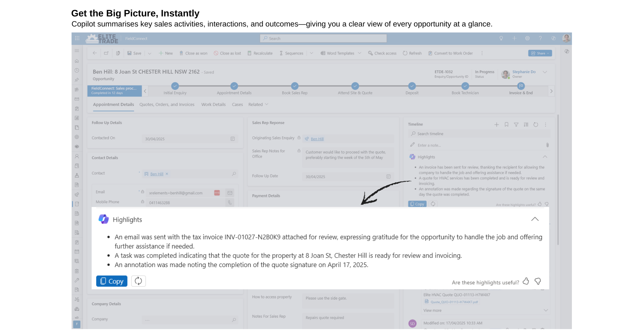This screenshot has width=644, height=335.
Task: Collapse small Highlights section in Timeline
Action: [545, 157]
